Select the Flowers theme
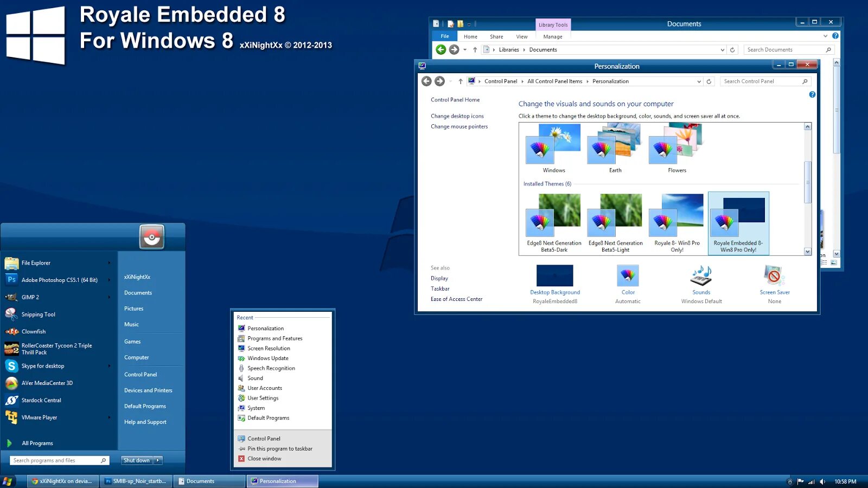Image resolution: width=868 pixels, height=488 pixels. coord(677,149)
